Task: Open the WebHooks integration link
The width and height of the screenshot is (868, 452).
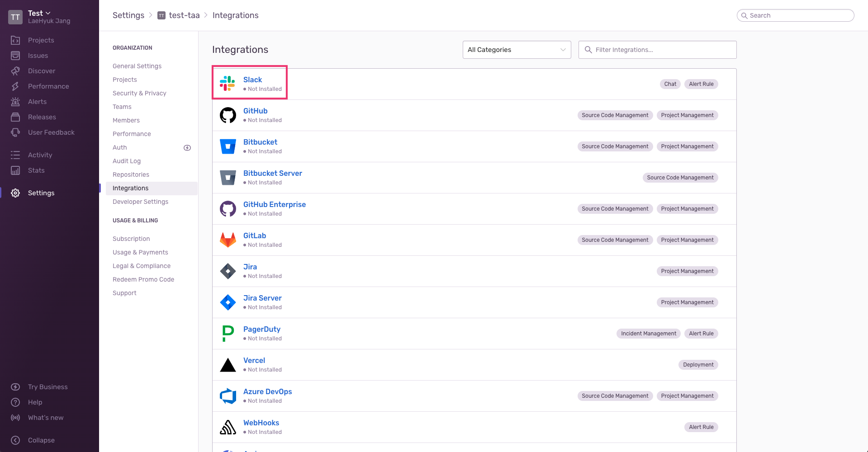Action: point(261,423)
